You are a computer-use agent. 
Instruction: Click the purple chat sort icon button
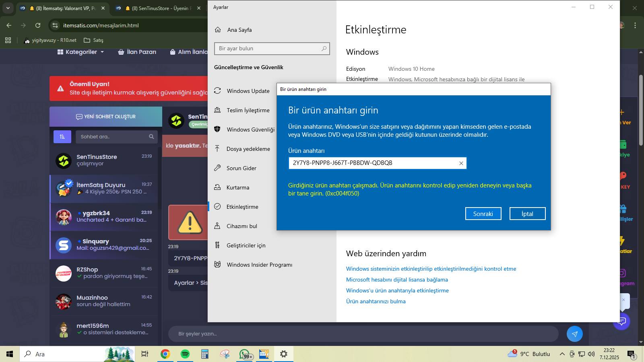pyautogui.click(x=62, y=137)
